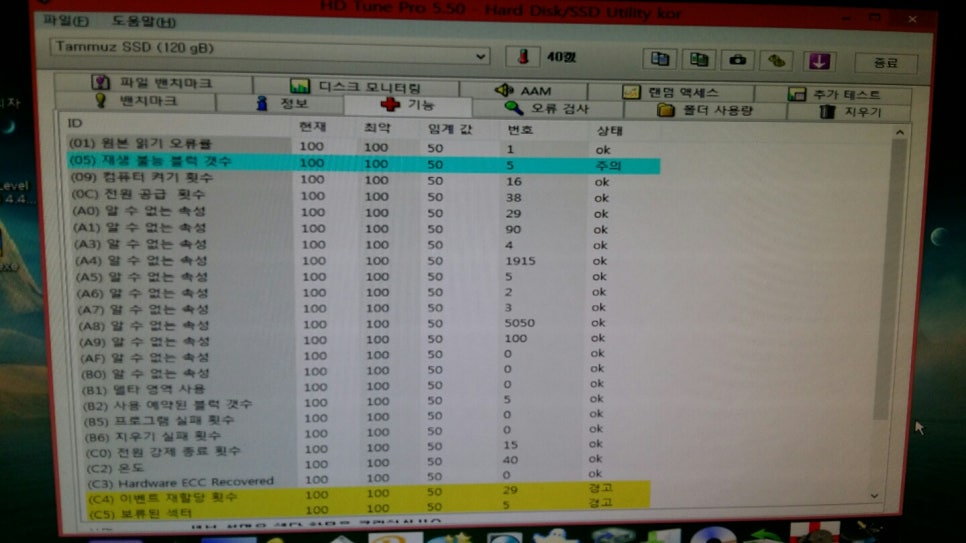Screen dimensions: 966x543
Task: Click the value 1915 in 번호 column
Action: [x=521, y=261]
